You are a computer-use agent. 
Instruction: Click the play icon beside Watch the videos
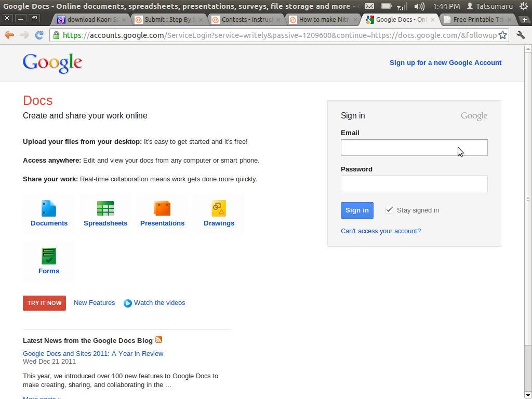(128, 303)
